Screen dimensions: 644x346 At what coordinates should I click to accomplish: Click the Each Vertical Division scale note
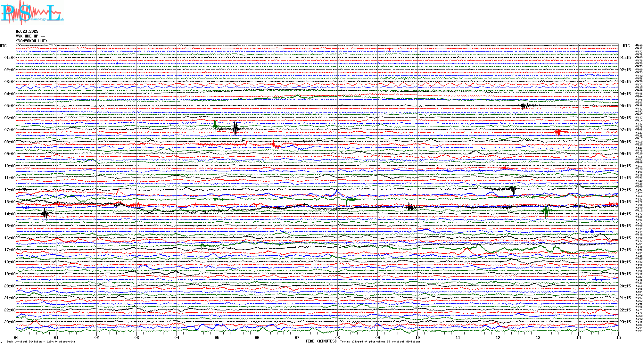click(41, 342)
